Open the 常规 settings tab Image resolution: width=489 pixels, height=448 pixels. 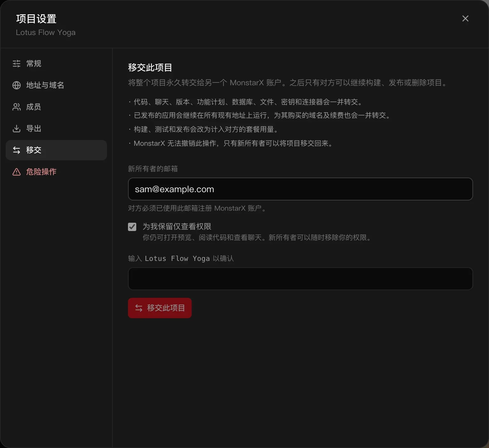tap(56, 64)
